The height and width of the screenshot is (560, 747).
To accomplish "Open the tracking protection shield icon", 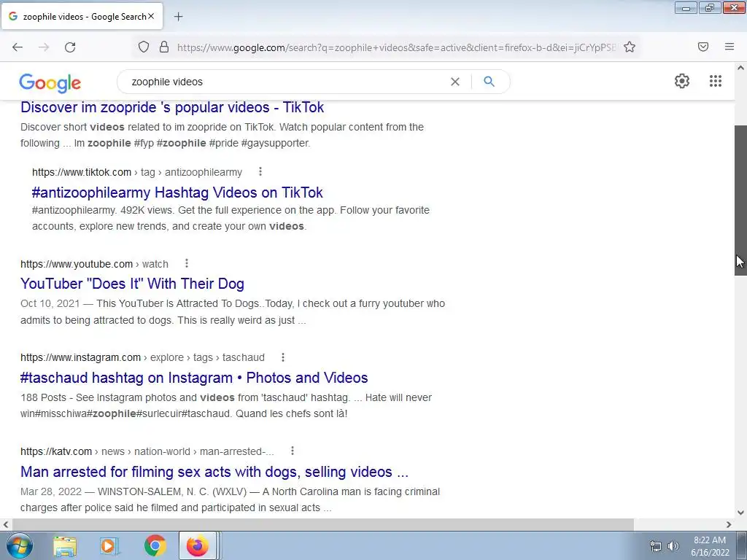I will [x=144, y=47].
